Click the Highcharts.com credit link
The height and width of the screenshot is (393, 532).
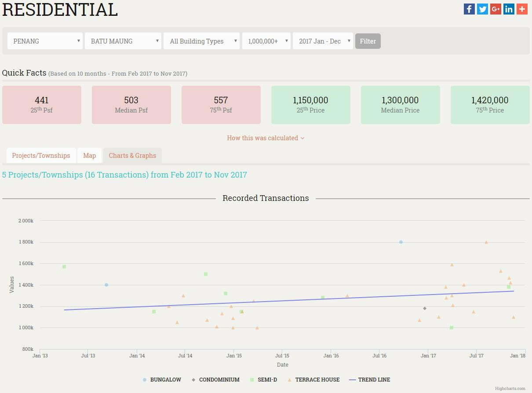point(510,389)
